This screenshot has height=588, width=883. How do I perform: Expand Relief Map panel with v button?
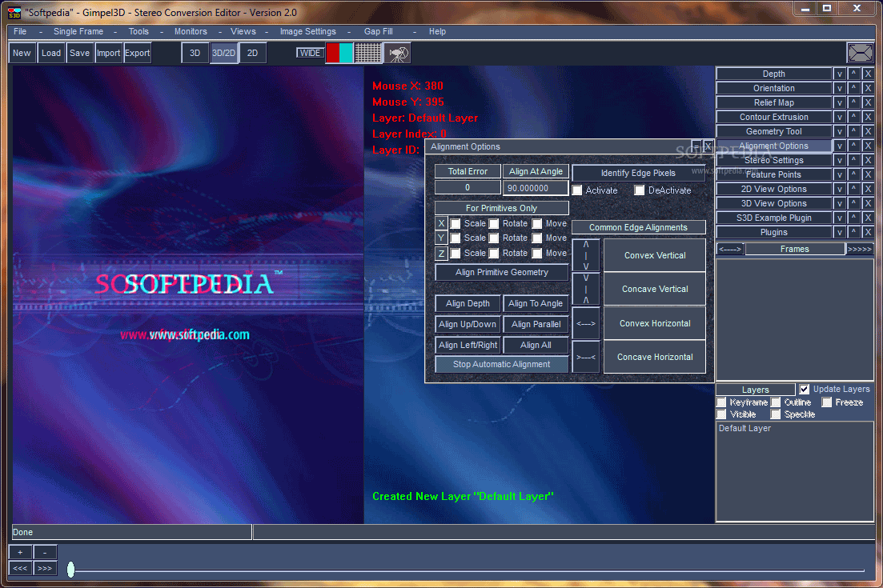point(839,102)
